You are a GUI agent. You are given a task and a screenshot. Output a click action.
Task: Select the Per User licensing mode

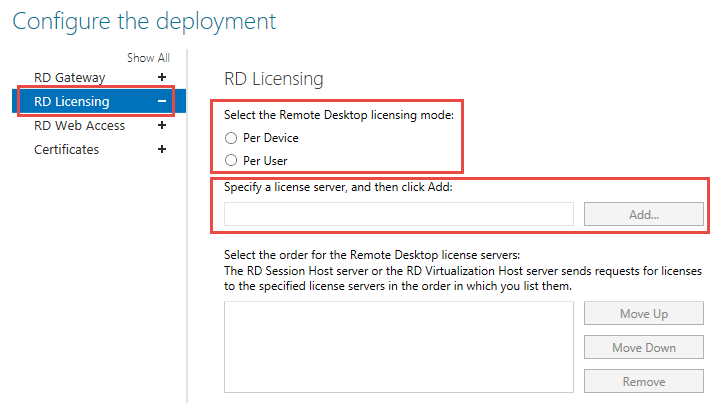pyautogui.click(x=231, y=160)
